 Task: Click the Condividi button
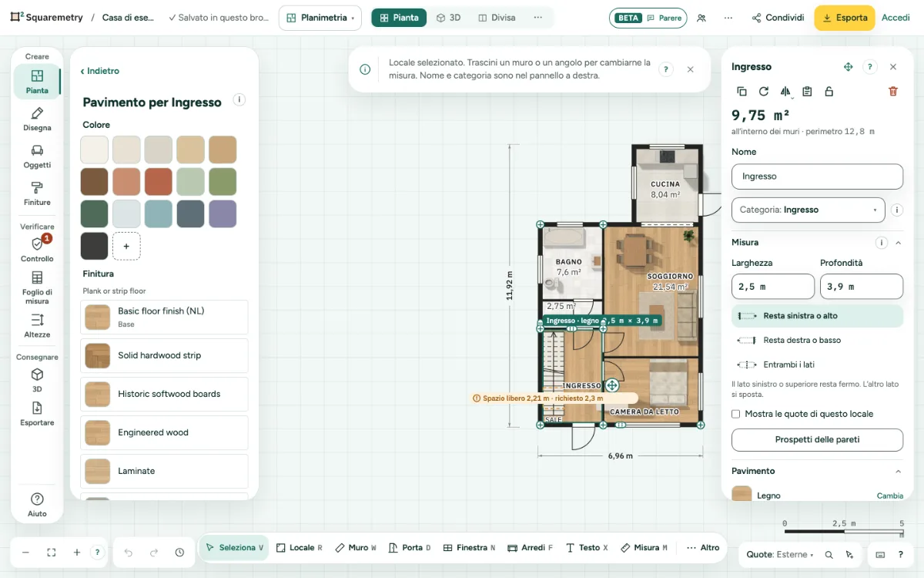pyautogui.click(x=778, y=18)
